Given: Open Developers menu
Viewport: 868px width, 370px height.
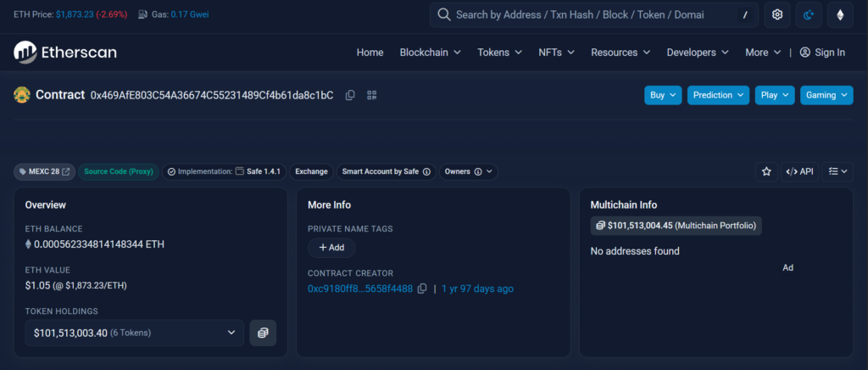Looking at the screenshot, I should pyautogui.click(x=698, y=52).
